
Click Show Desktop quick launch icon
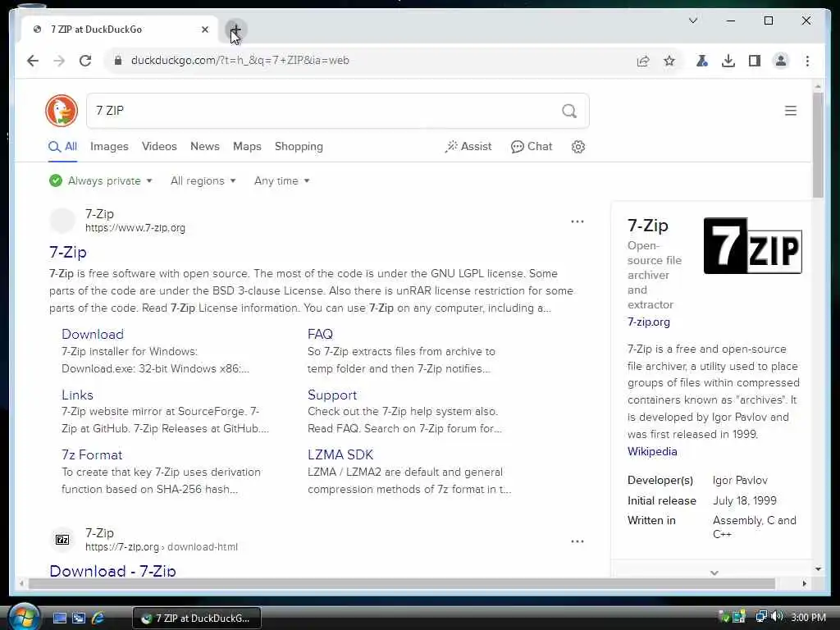(59, 619)
